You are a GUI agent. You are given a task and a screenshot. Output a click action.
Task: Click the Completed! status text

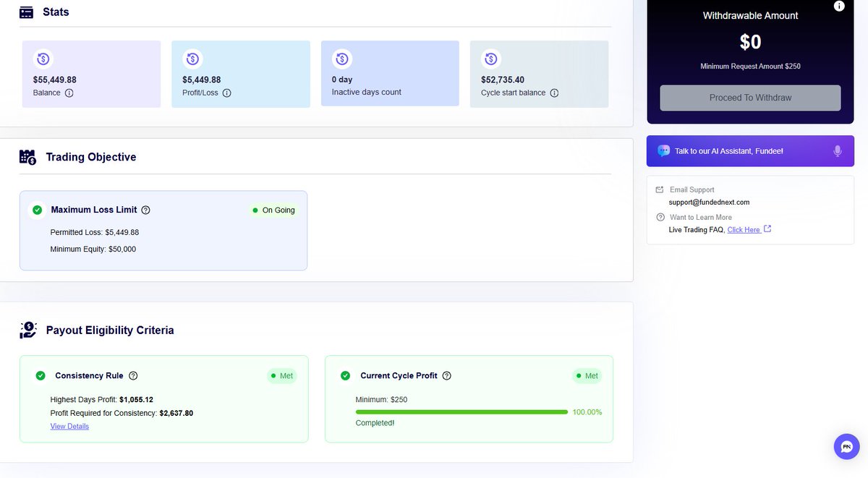(x=375, y=422)
